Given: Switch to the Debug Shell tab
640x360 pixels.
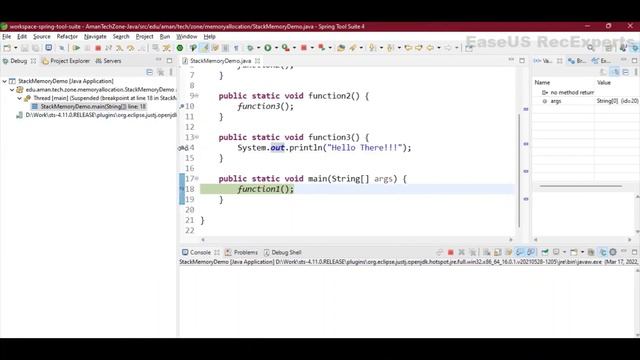Looking at the screenshot, I should pyautogui.click(x=282, y=252).
